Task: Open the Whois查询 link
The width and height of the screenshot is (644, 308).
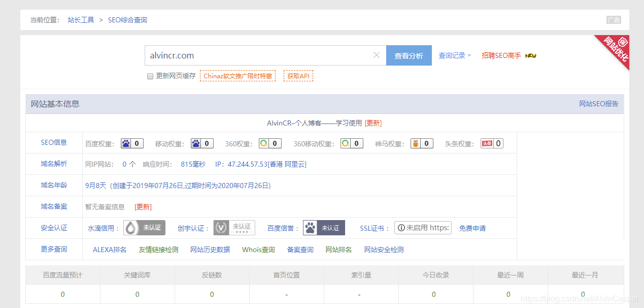Action: click(x=258, y=250)
